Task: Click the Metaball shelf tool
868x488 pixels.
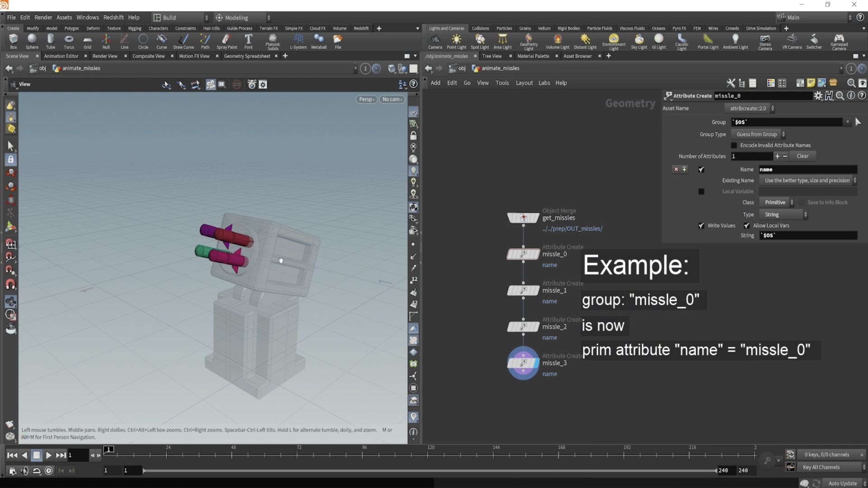Action: click(x=319, y=41)
